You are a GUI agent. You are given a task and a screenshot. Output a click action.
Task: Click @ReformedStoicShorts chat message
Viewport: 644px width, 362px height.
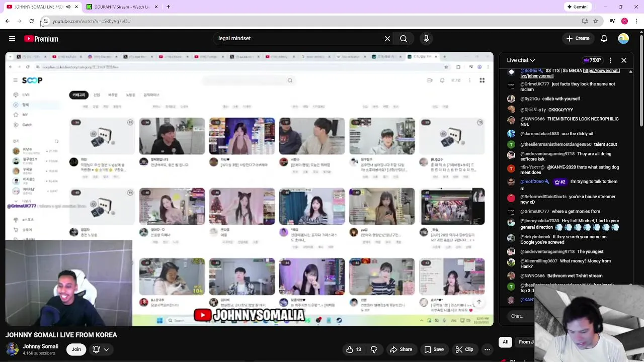tap(568, 199)
